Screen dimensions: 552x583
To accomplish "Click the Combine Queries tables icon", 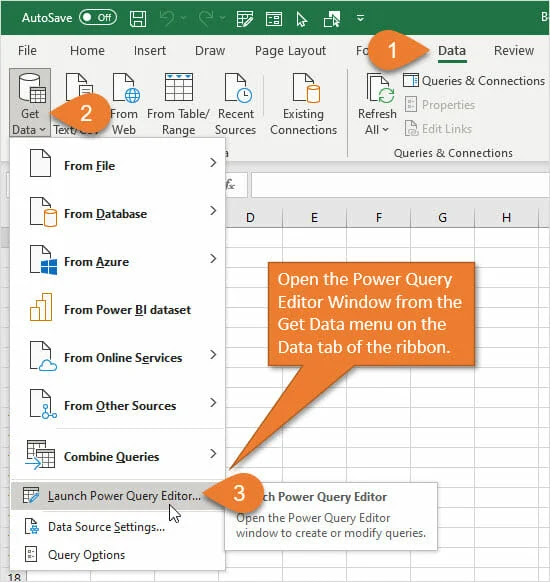I will click(x=40, y=454).
